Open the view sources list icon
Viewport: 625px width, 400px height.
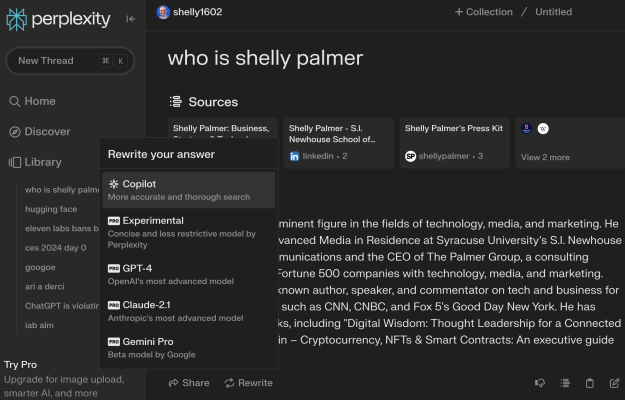coord(565,383)
